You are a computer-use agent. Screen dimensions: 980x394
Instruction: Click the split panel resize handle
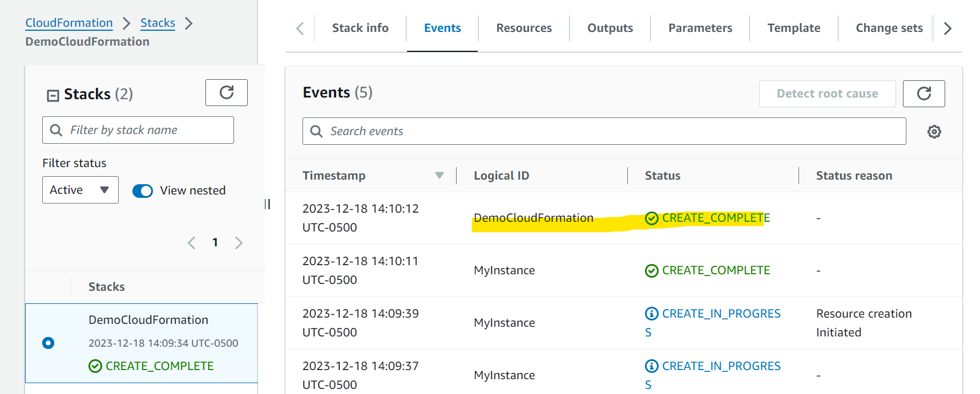[267, 204]
